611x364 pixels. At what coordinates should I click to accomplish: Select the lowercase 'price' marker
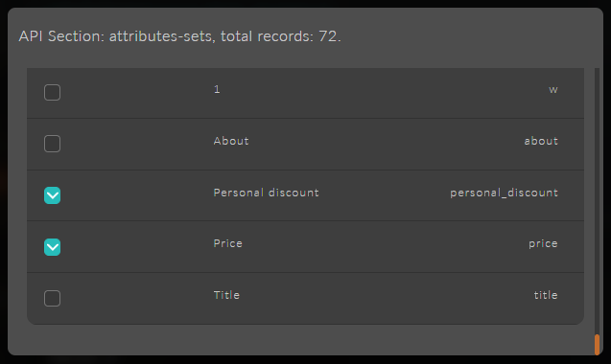coord(543,244)
